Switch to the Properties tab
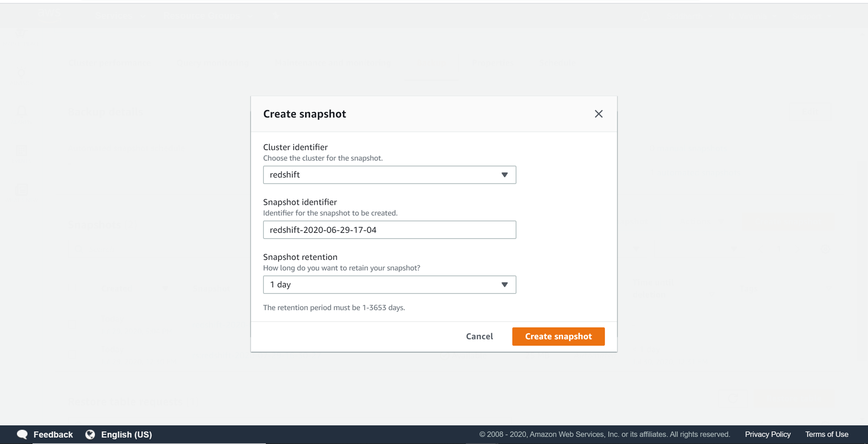 [x=493, y=63]
